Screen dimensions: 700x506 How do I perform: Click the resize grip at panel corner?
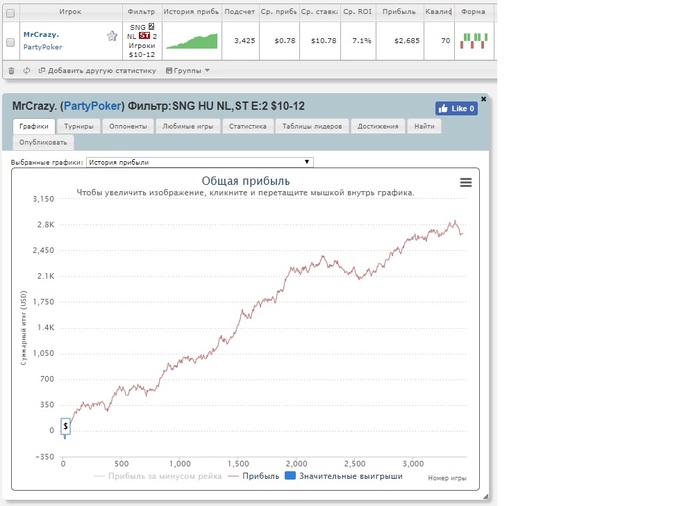(x=485, y=497)
